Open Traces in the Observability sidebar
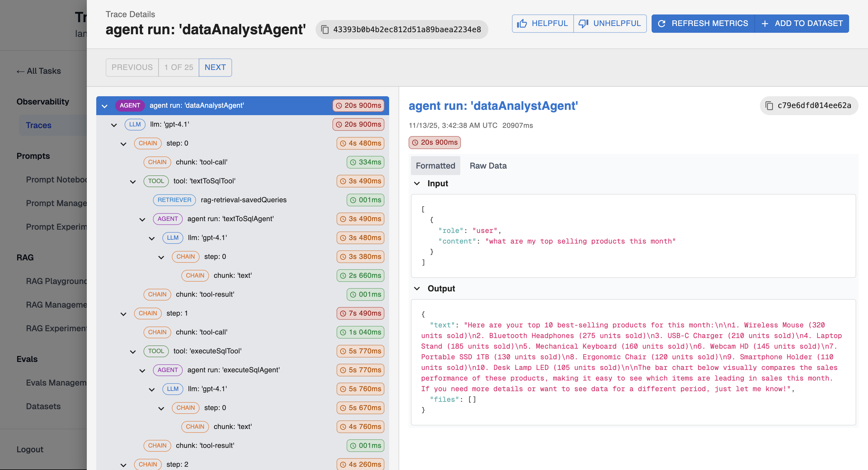Image resolution: width=868 pixels, height=470 pixels. point(38,125)
